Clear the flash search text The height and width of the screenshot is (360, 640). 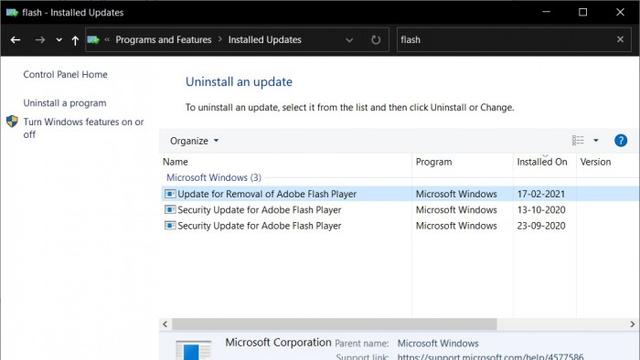click(x=620, y=39)
